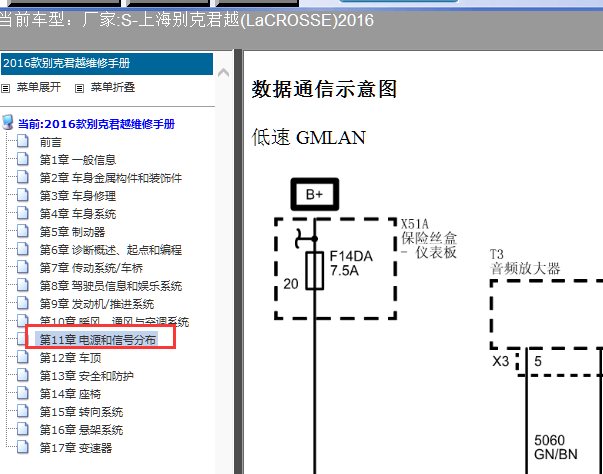Open the 前言 preface entry
The image size is (603, 474).
pos(50,143)
